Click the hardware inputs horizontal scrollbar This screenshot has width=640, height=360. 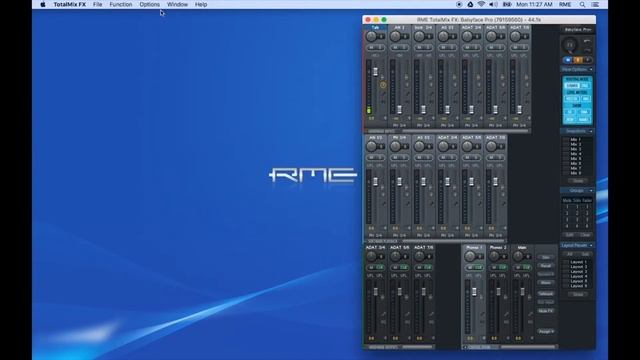[464, 131]
